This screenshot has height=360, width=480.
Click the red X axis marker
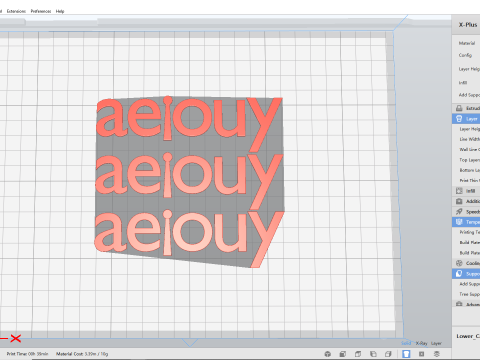click(x=15, y=339)
